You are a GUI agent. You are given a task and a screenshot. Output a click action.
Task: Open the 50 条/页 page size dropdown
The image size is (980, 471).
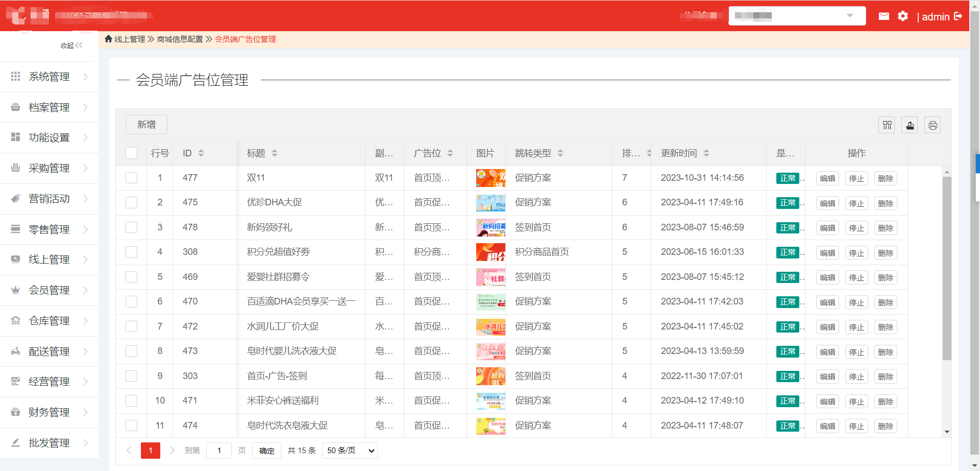(x=350, y=451)
